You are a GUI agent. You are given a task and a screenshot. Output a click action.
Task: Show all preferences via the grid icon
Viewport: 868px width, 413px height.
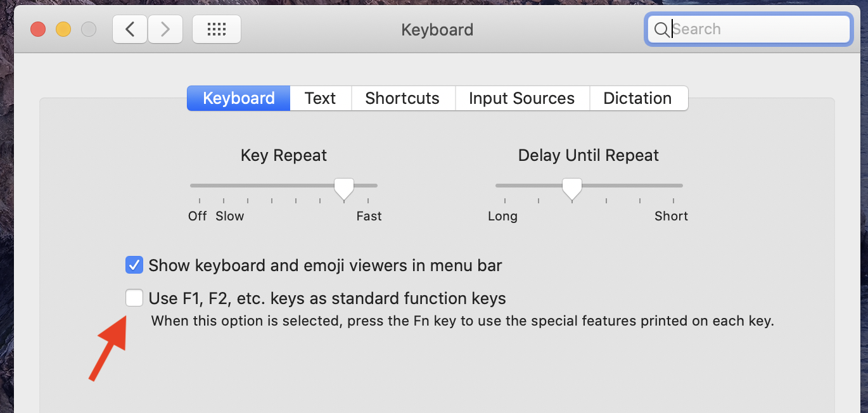[216, 29]
